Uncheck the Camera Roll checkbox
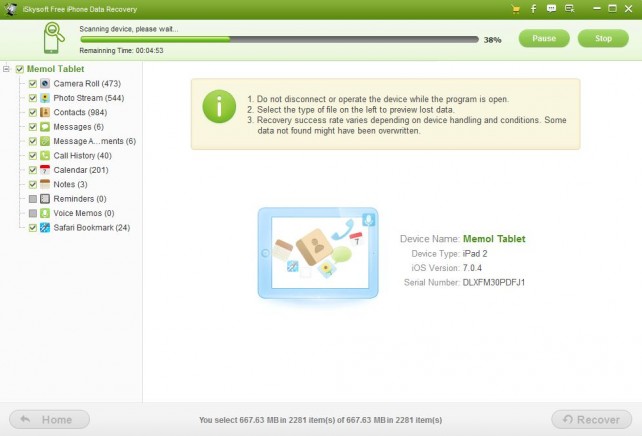This screenshot has width=642, height=436. coord(33,84)
